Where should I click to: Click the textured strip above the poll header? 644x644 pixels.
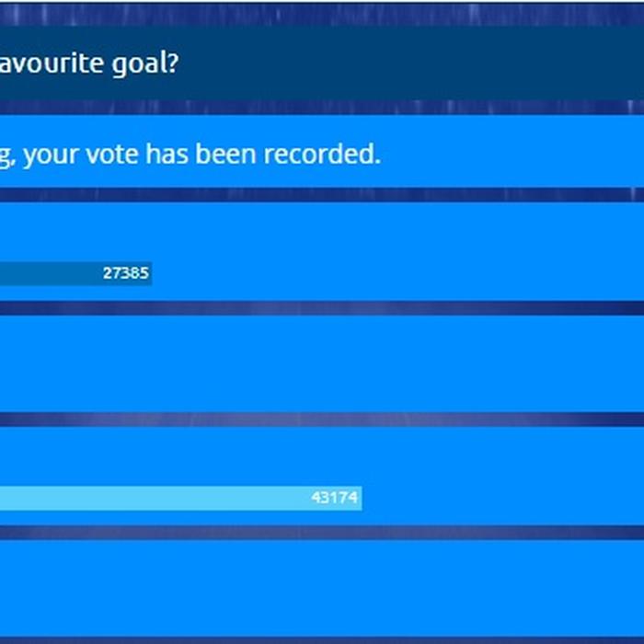322,14
